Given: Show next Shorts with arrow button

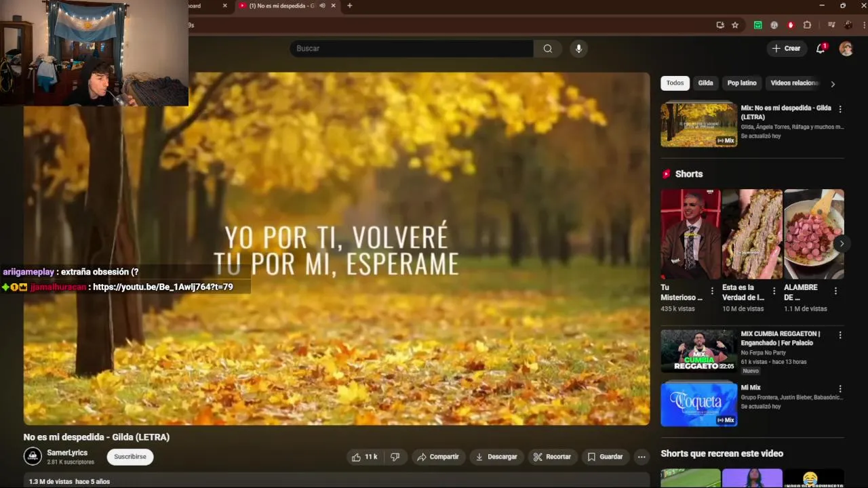Looking at the screenshot, I should tap(842, 243).
